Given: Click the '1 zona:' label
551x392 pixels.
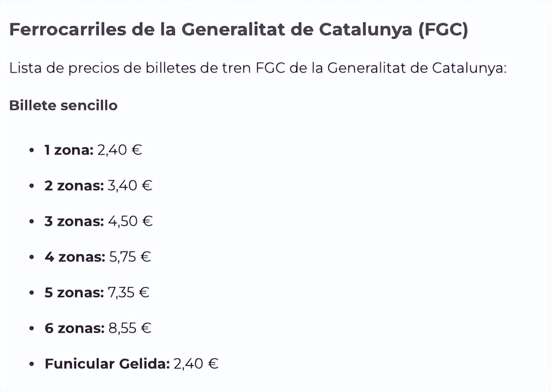Looking at the screenshot, I should [69, 150].
